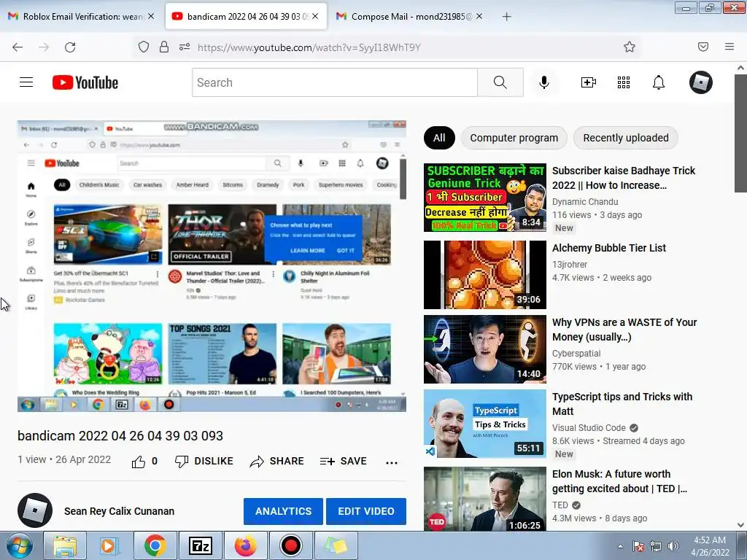Open the taskbar clock showing 4:52 AM
Screen dimensions: 747x560
(710, 546)
